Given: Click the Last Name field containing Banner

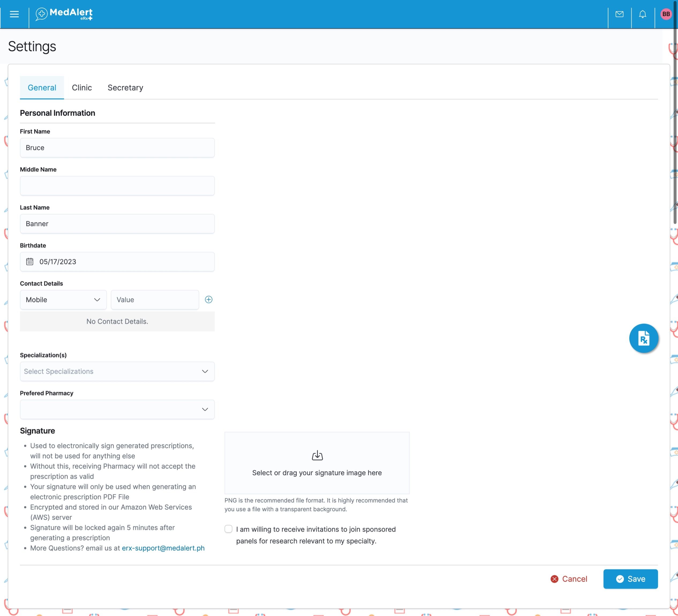Looking at the screenshot, I should coord(117,223).
